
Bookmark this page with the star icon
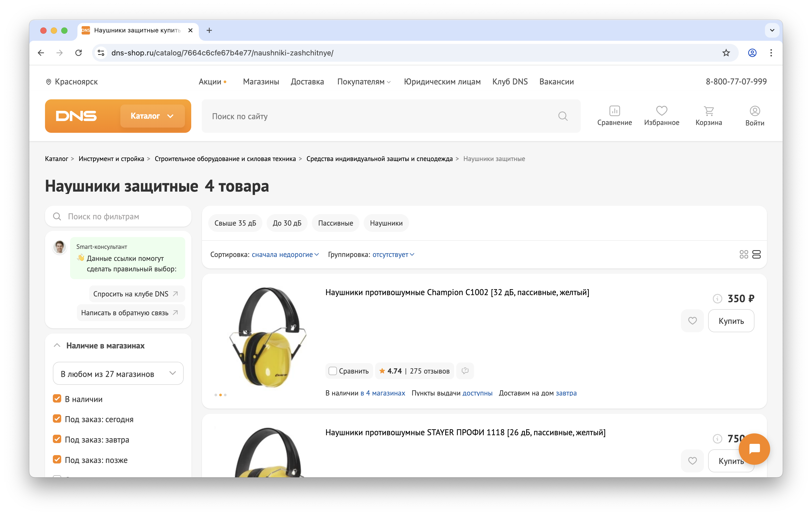pos(726,53)
